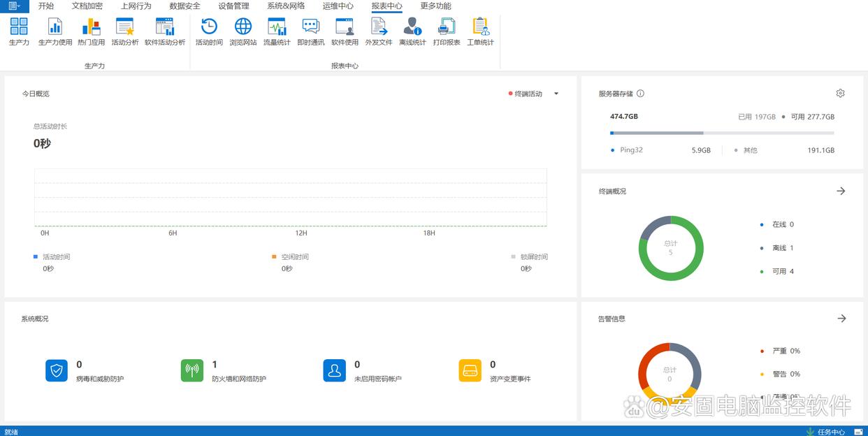
Task: Select the 工单统计 work order icon
Action: (480, 31)
